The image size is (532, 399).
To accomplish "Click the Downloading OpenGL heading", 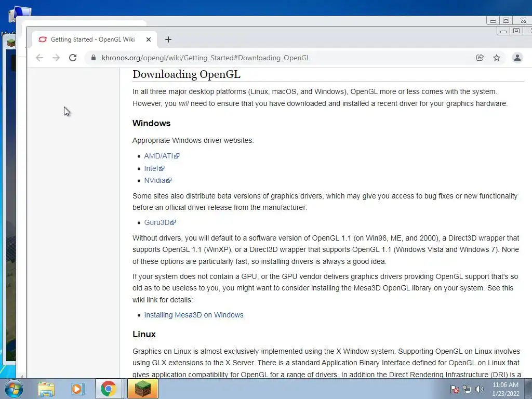I will [x=187, y=74].
